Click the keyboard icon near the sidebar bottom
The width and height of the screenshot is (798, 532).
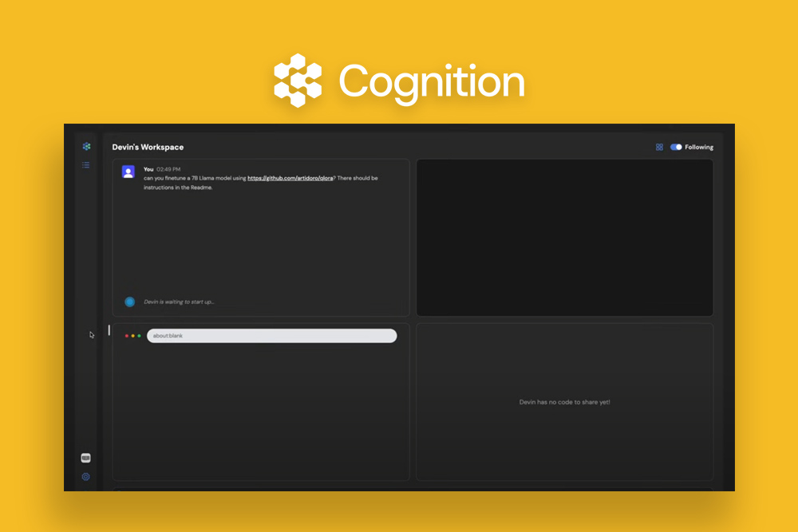pyautogui.click(x=86, y=459)
